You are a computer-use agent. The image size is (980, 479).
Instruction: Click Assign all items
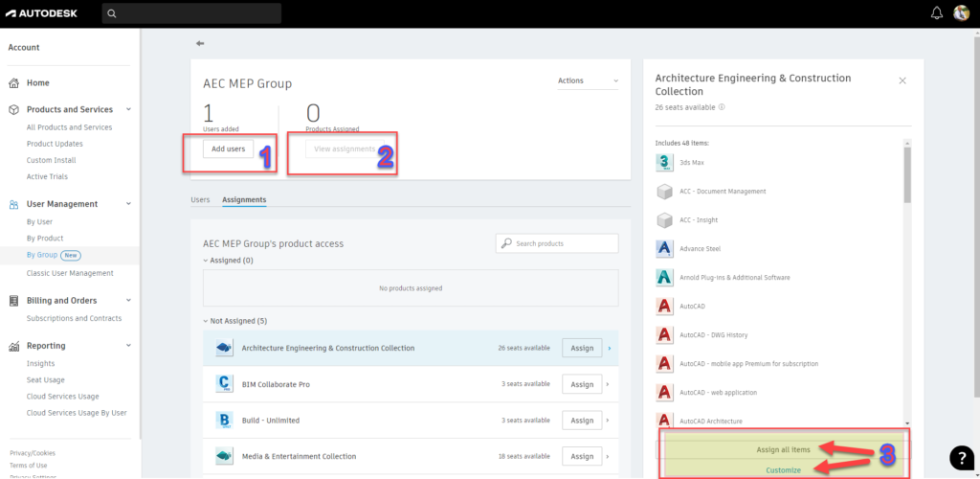pos(783,449)
